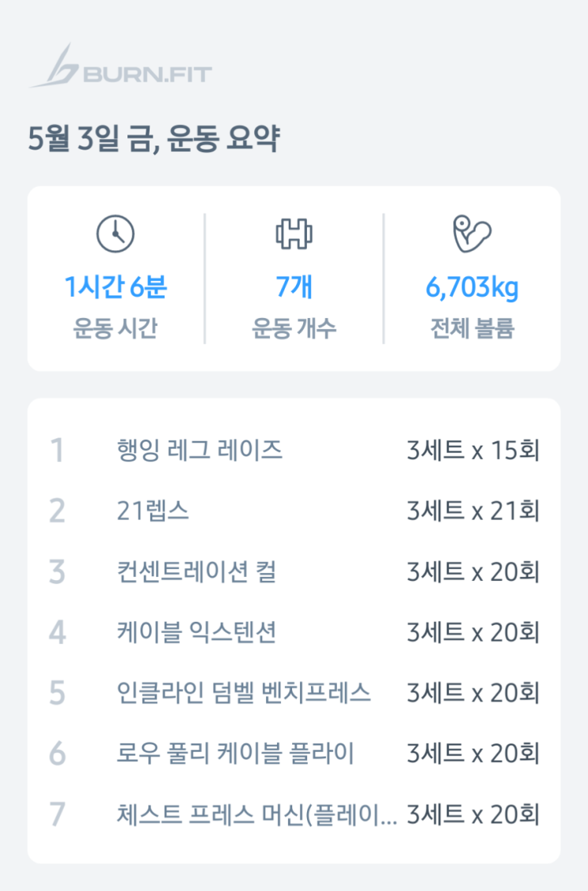Click the 3세트 x 21회 set count

(473, 511)
